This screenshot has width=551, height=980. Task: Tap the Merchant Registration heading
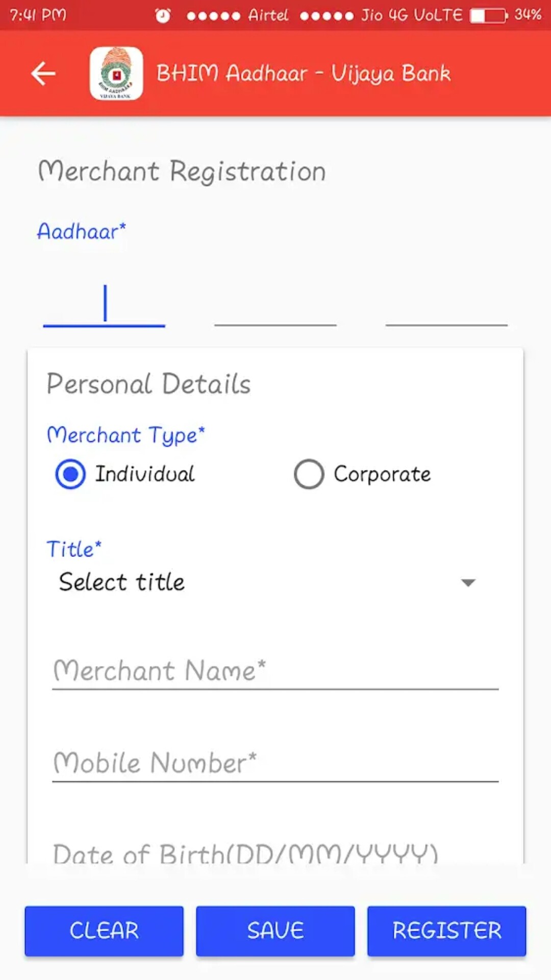(182, 171)
